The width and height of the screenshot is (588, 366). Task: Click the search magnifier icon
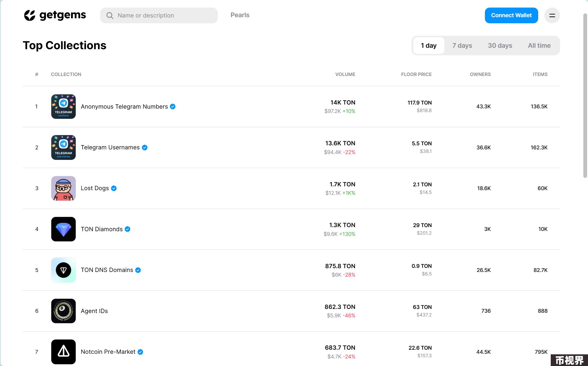(110, 15)
